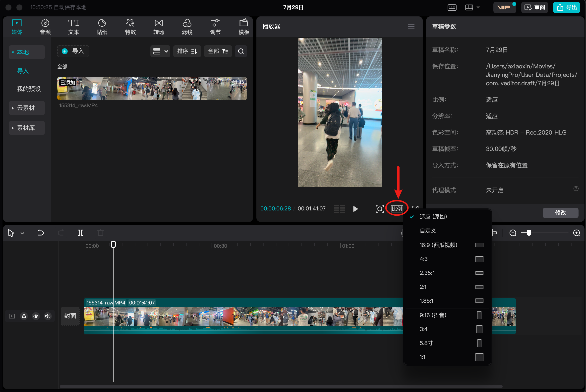Screen dimensions: 586x392
Task: Open the 全部 filter dropdown
Action: coord(218,51)
